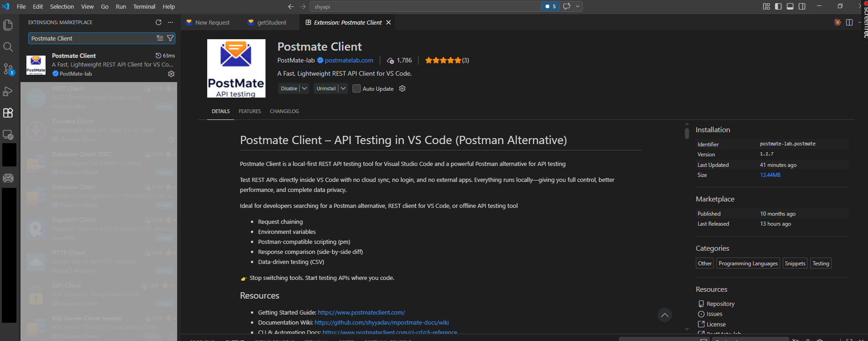Click the 5-star rating of the extension
The width and height of the screenshot is (868, 341).
pos(443,60)
